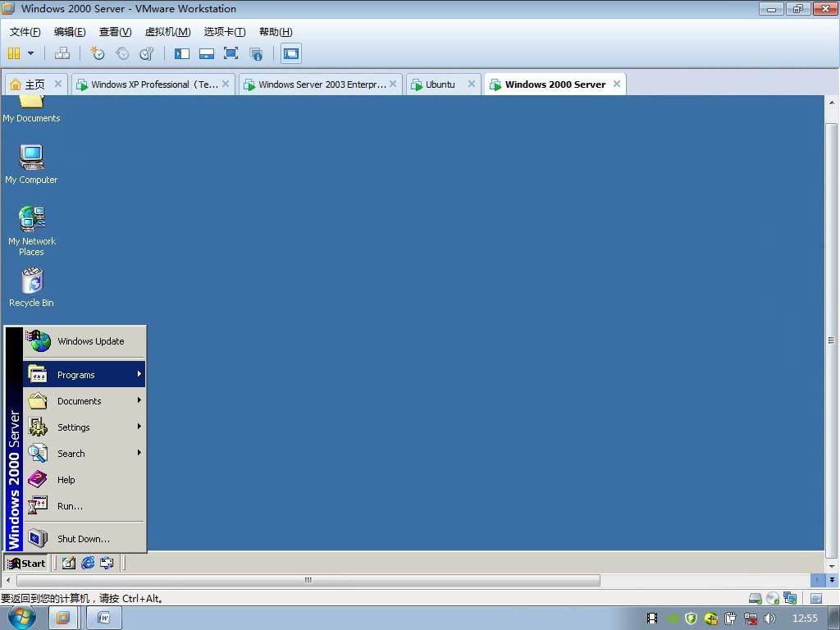The height and width of the screenshot is (630, 840).
Task: Click the disconnected network tray icon
Action: pyautogui.click(x=751, y=619)
